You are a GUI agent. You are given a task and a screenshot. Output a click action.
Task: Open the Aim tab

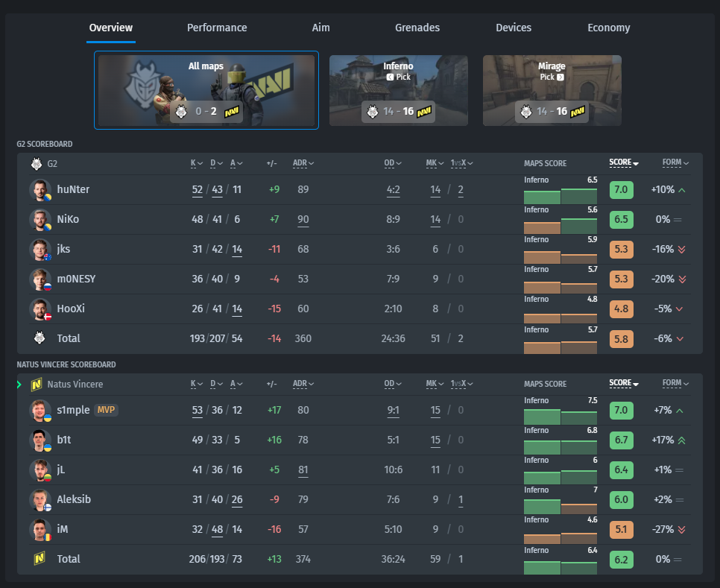click(320, 28)
